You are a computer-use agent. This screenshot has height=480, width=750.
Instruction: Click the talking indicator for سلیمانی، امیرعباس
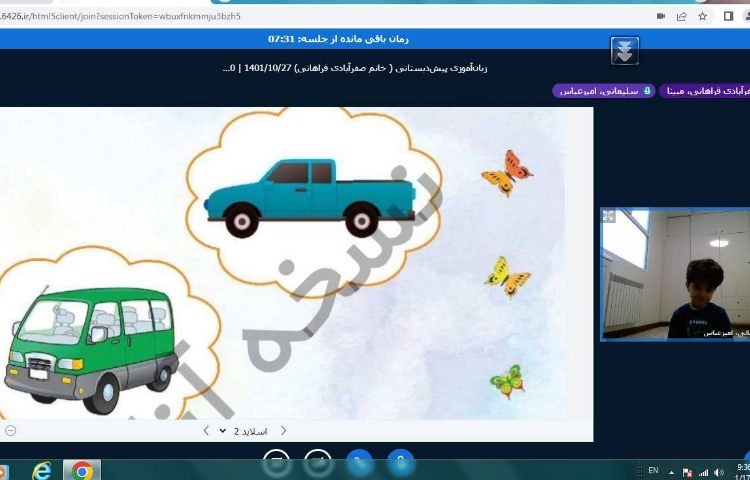point(604,91)
